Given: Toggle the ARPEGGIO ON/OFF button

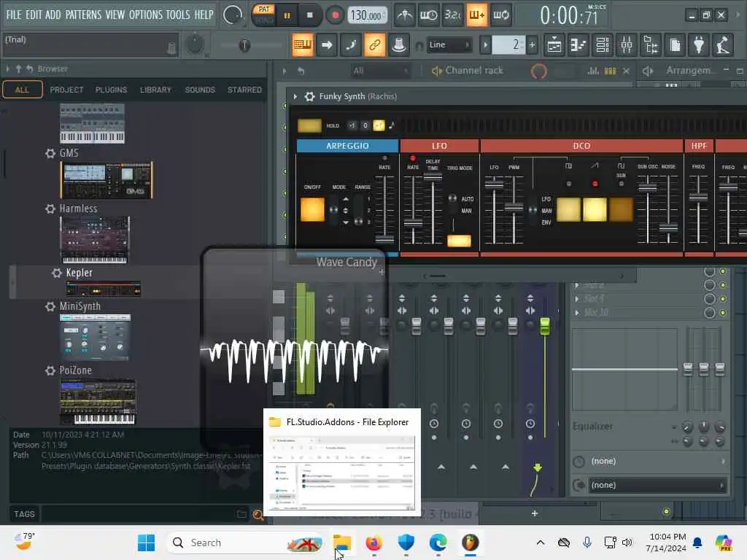Looking at the screenshot, I should tap(312, 210).
